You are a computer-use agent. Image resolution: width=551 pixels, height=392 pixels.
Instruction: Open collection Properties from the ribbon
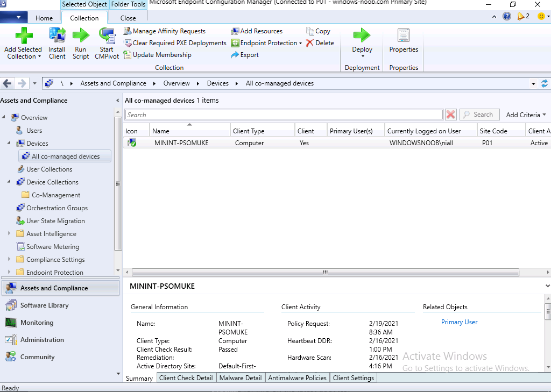pos(404,40)
